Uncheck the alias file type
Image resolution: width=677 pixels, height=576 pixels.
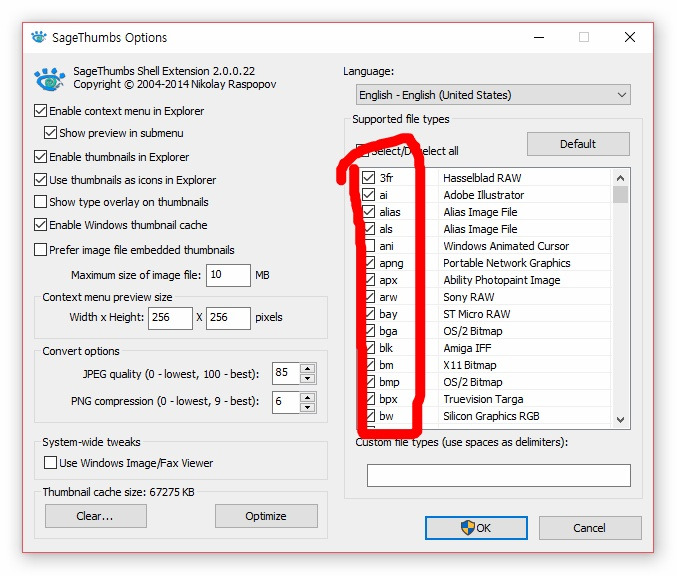tap(368, 212)
